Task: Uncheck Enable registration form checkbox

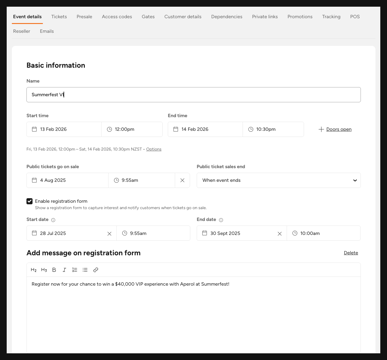Action: (x=29, y=201)
